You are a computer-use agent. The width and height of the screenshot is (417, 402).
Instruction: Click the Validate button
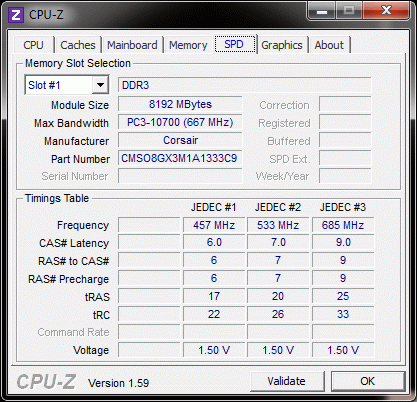[287, 381]
